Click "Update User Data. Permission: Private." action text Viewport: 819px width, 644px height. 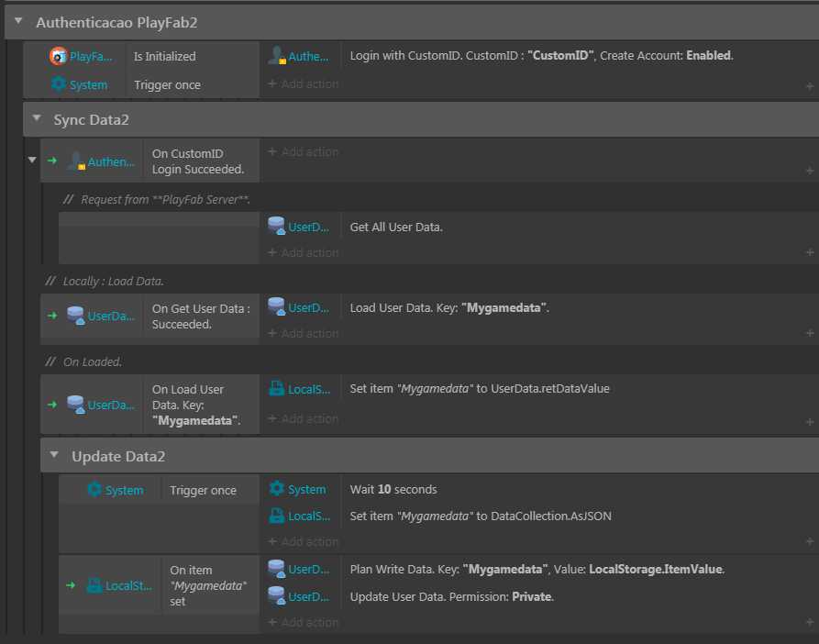[452, 596]
